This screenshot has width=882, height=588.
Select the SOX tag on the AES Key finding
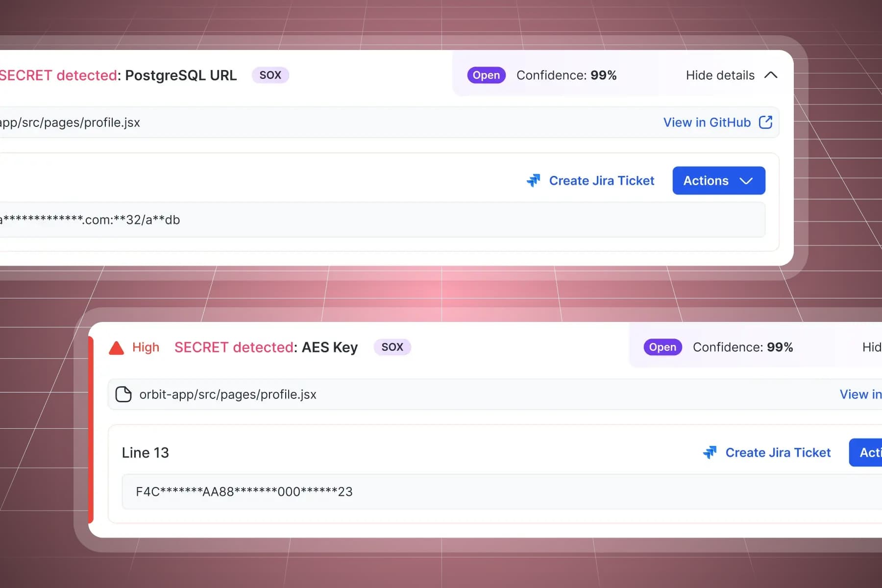click(392, 347)
